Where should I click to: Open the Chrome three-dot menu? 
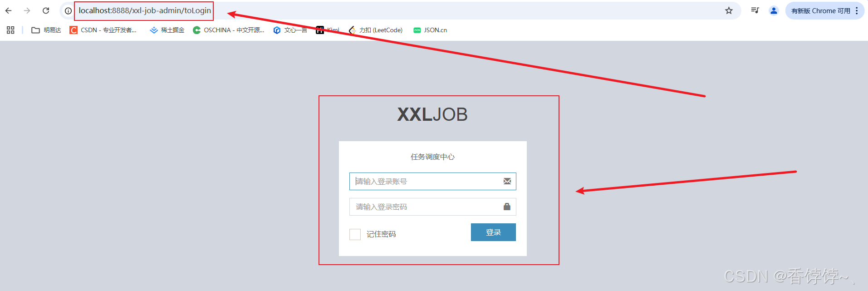point(857,10)
